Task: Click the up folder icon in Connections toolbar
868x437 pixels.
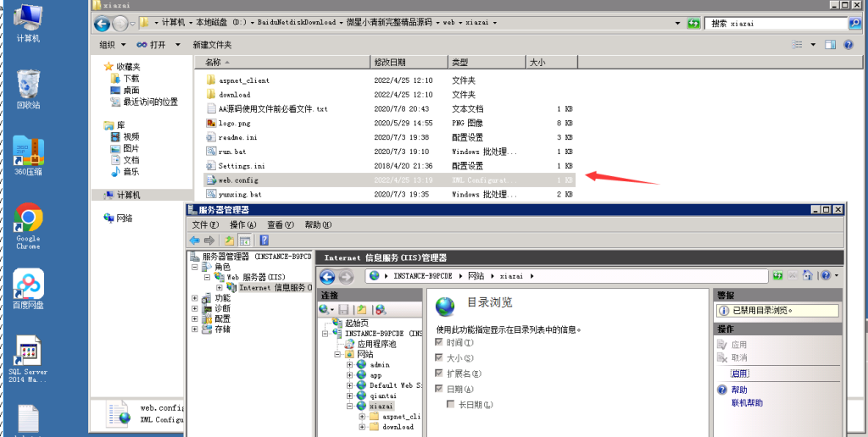Action: (361, 310)
